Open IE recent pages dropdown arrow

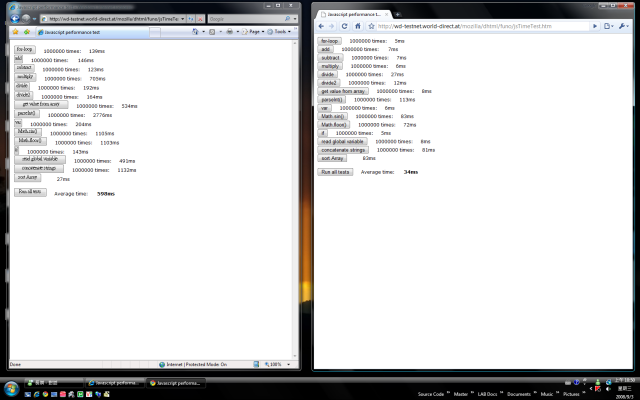pos(34,19)
